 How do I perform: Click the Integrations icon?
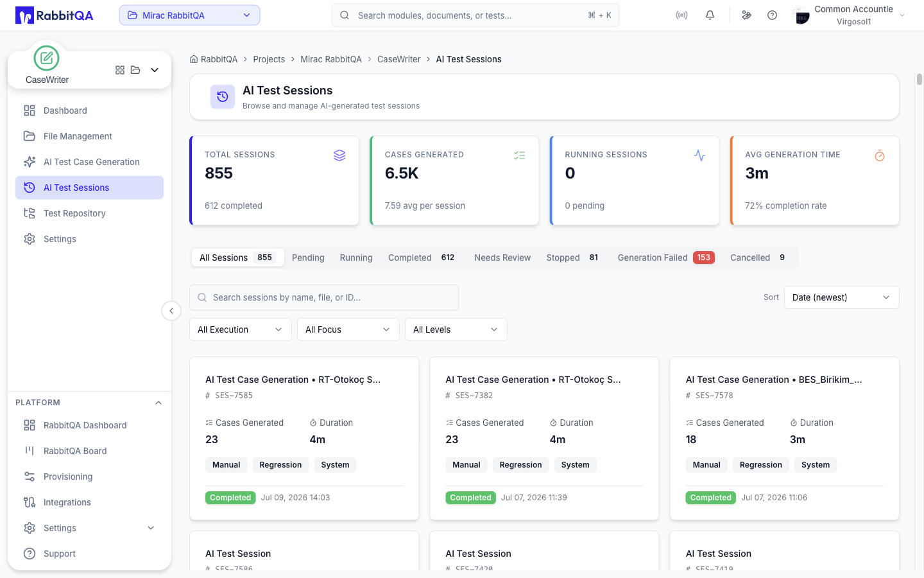(30, 502)
